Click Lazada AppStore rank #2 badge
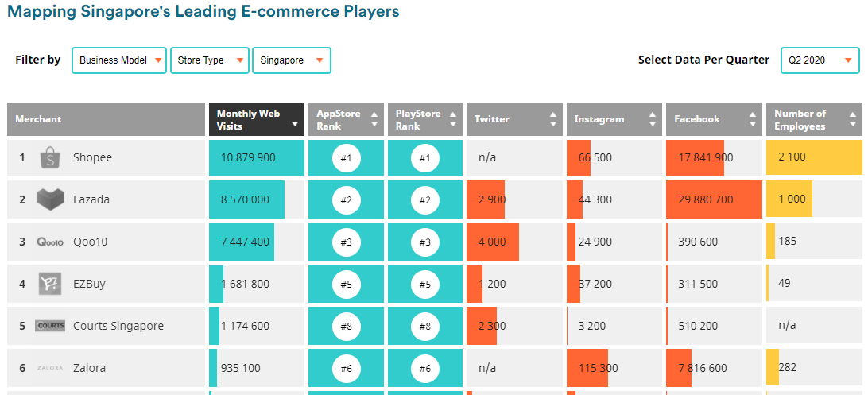This screenshot has width=868, height=395. [346, 200]
